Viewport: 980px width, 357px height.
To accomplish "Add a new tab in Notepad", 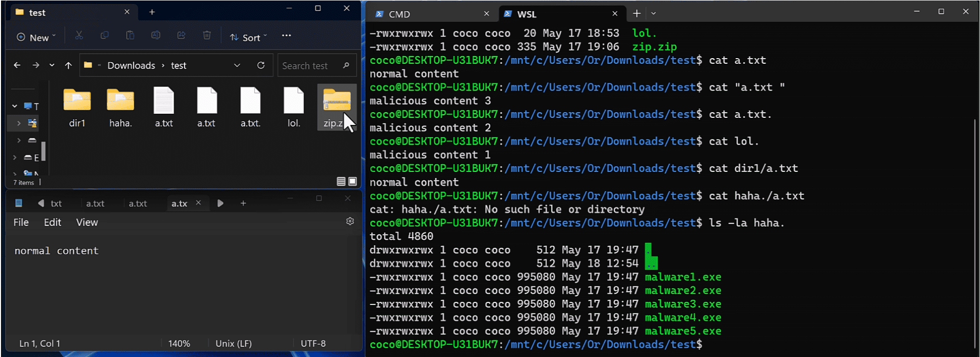I will point(243,203).
